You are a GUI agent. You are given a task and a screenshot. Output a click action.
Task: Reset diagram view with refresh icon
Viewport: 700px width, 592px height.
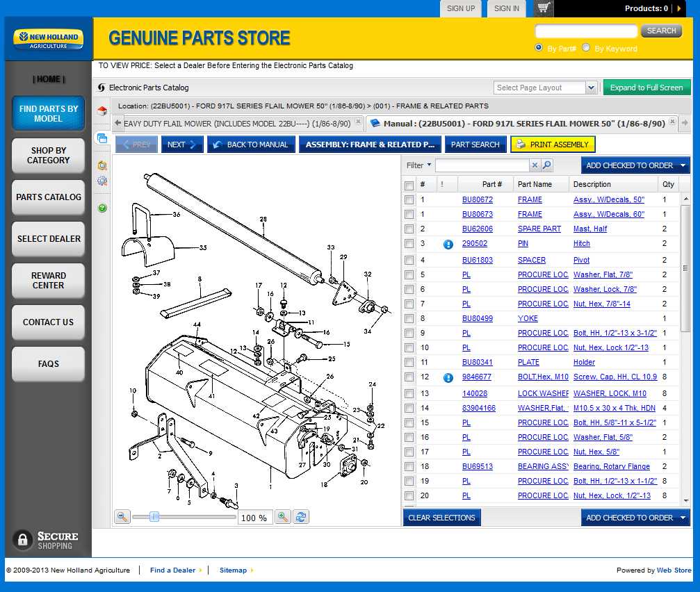click(x=301, y=517)
